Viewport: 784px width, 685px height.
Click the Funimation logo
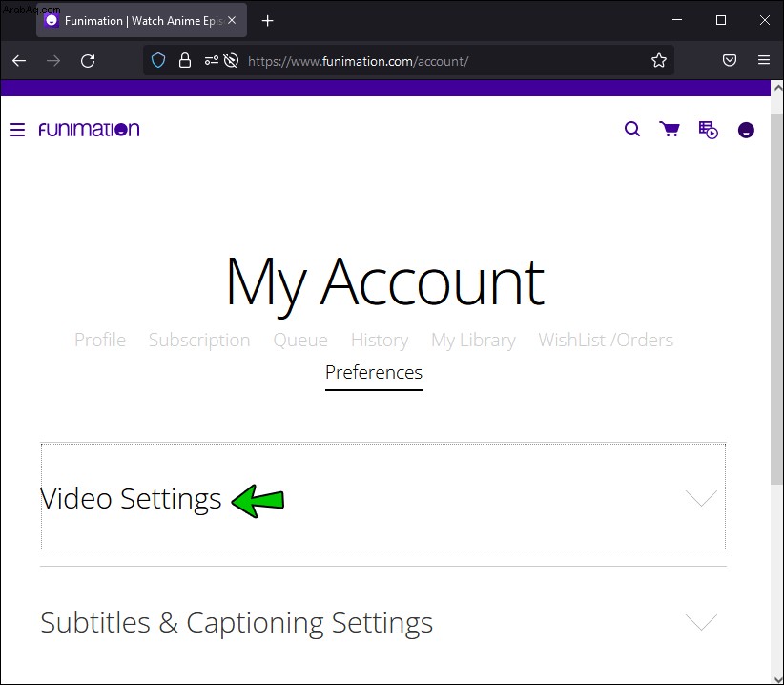pos(89,130)
